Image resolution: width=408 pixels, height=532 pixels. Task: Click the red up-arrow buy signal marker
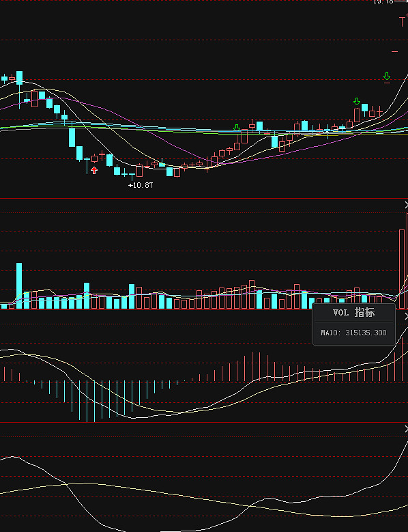click(94, 170)
